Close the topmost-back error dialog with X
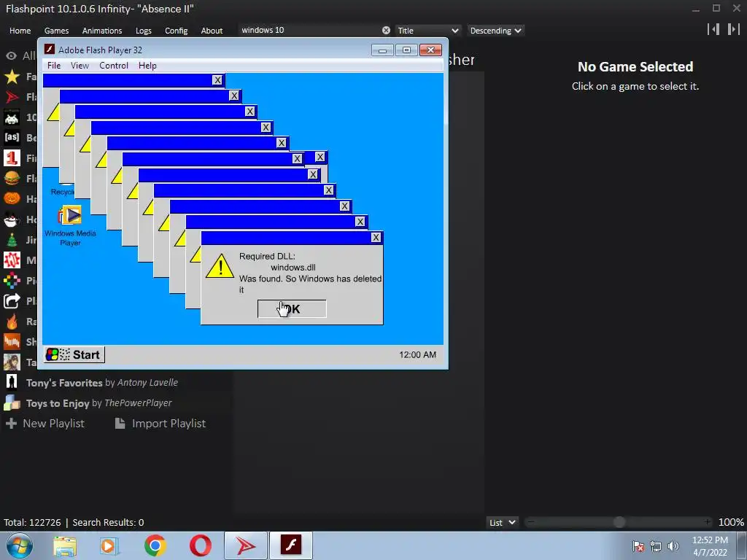The width and height of the screenshot is (747, 560). tap(217, 80)
